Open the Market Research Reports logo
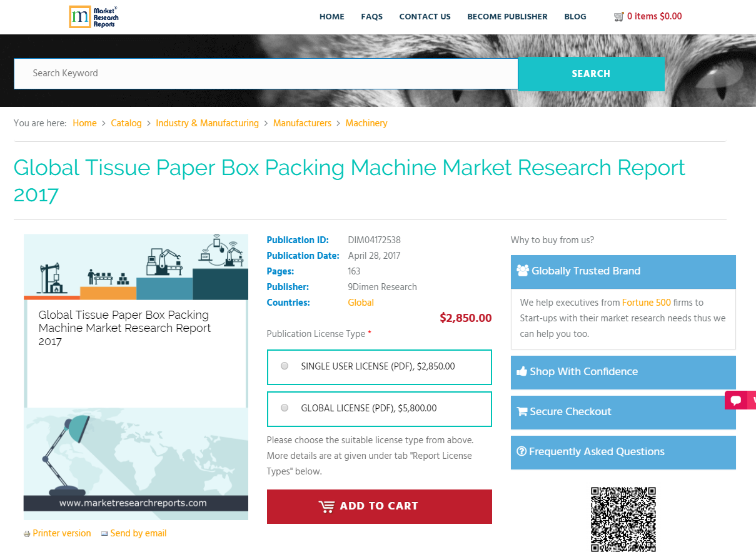This screenshot has height=552, width=756. 94,17
